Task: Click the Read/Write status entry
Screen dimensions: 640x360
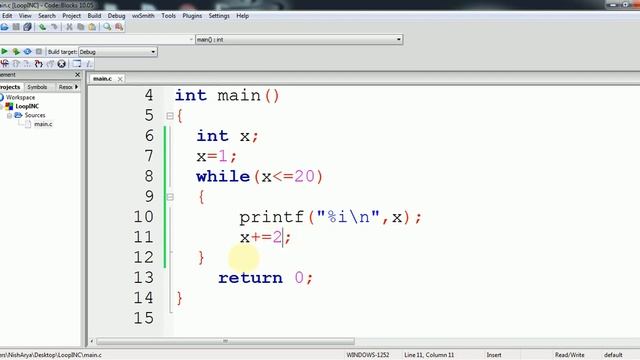Action: point(569,355)
